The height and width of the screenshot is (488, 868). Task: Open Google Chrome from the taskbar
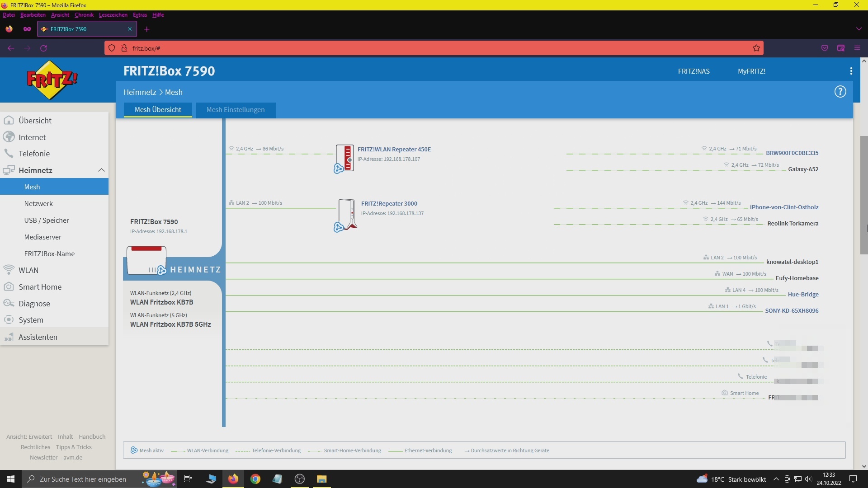coord(255,479)
